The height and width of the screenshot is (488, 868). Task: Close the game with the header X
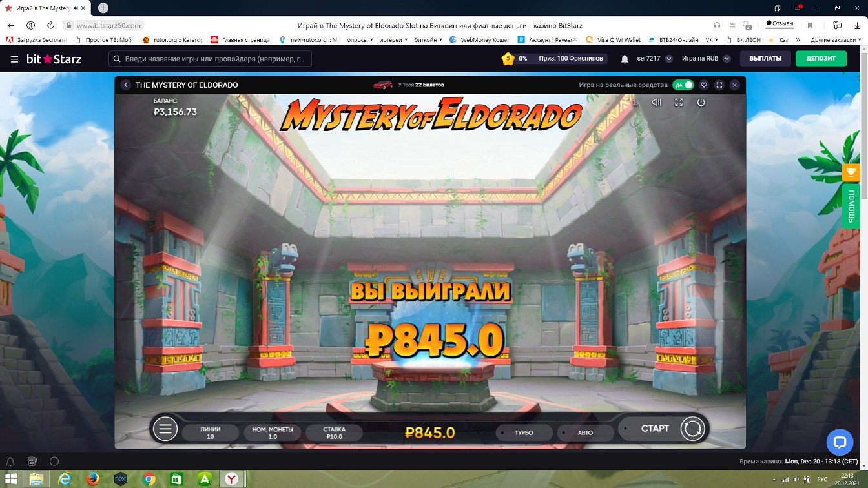734,85
